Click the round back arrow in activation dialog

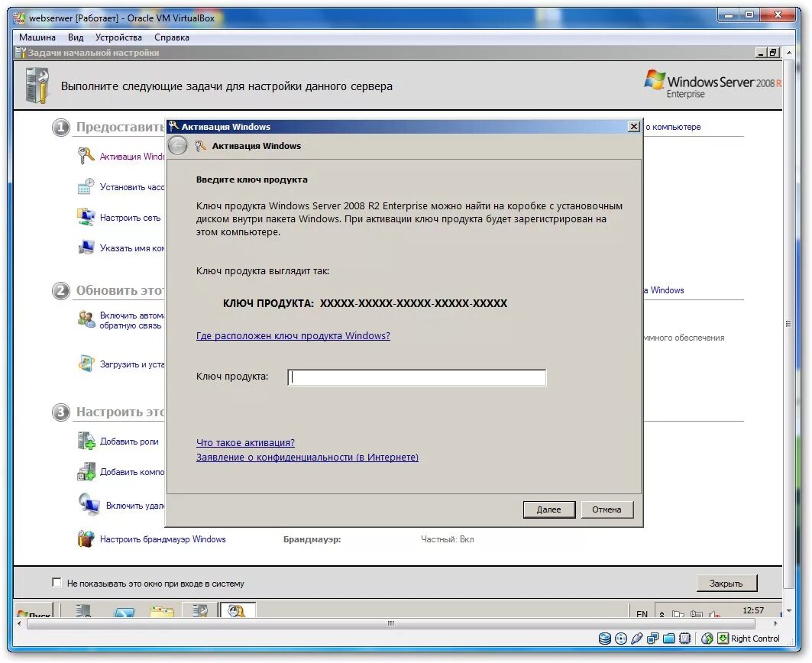pos(178,146)
